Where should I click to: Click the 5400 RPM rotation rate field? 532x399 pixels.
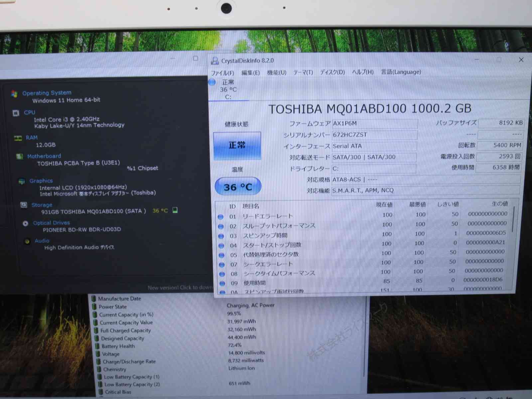[x=500, y=145]
